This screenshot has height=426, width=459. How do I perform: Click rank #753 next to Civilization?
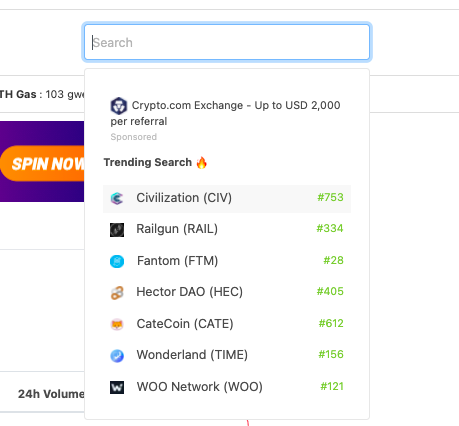coord(330,197)
